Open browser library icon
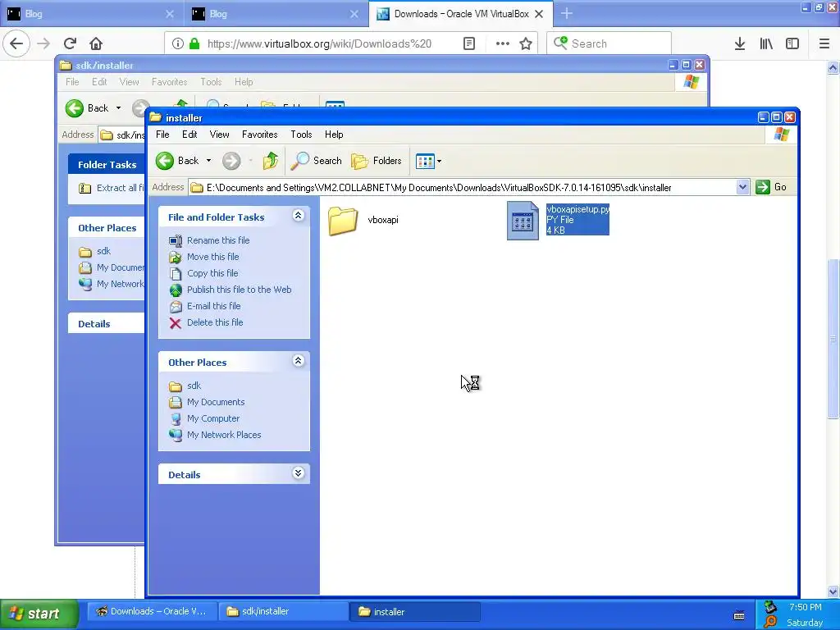 (766, 43)
